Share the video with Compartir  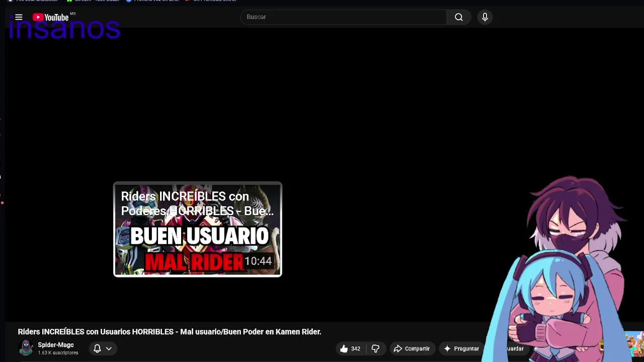pyautogui.click(x=412, y=348)
